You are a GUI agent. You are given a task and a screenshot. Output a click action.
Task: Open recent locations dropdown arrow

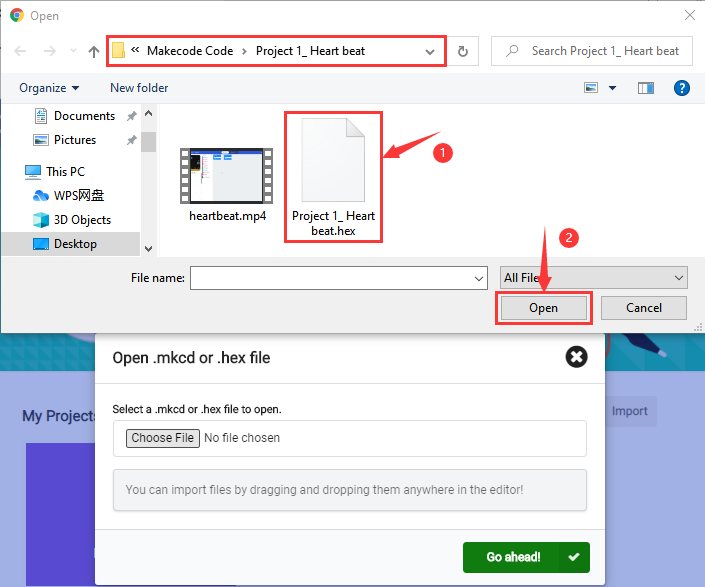[73, 51]
